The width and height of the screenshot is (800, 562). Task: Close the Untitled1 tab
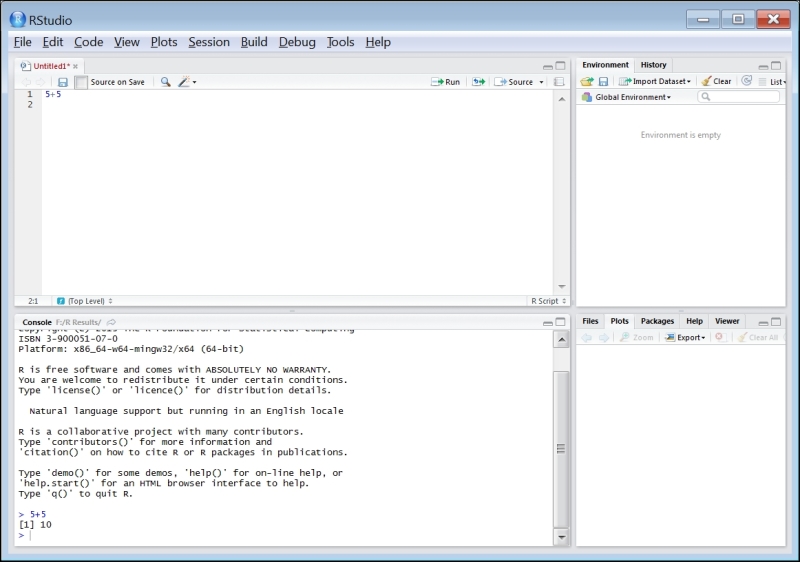[76, 66]
